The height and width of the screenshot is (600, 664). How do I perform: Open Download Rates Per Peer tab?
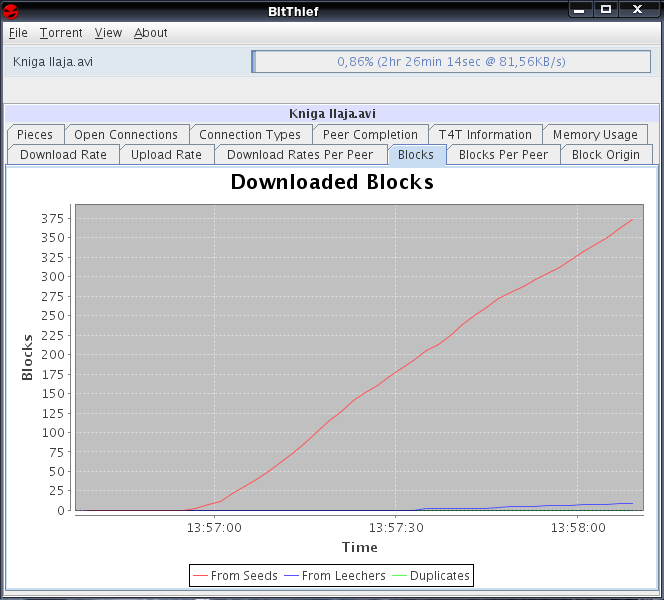[x=300, y=155]
